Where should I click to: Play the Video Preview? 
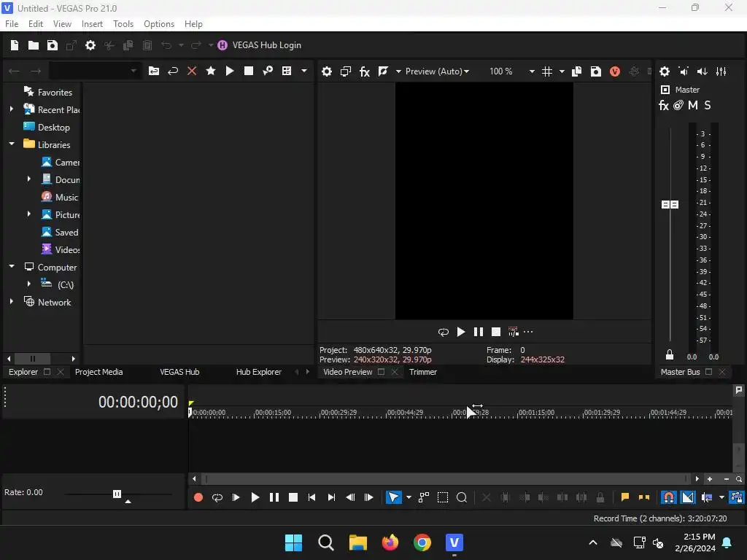461,332
